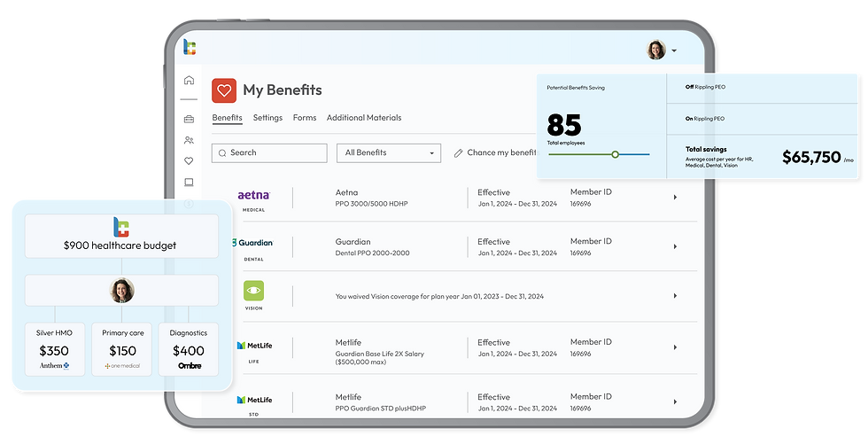868x444 pixels.
Task: Click the $900 healthcare budget box
Action: (121, 237)
